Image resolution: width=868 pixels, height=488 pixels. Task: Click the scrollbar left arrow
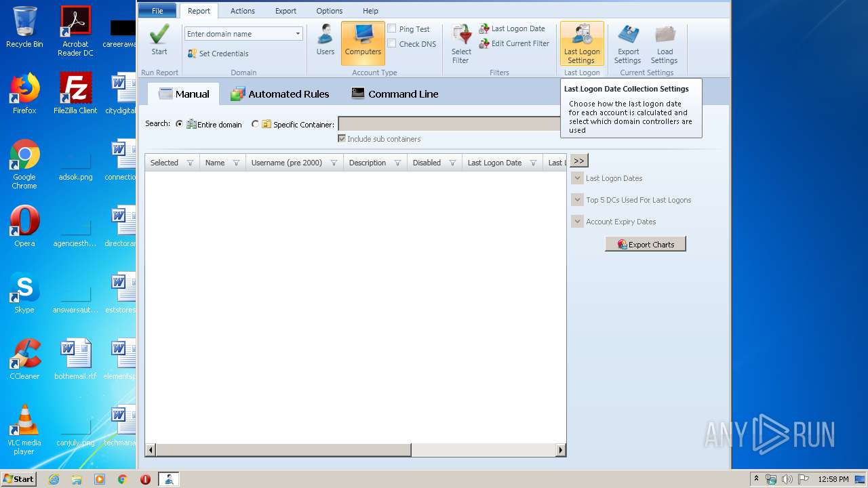(x=151, y=450)
